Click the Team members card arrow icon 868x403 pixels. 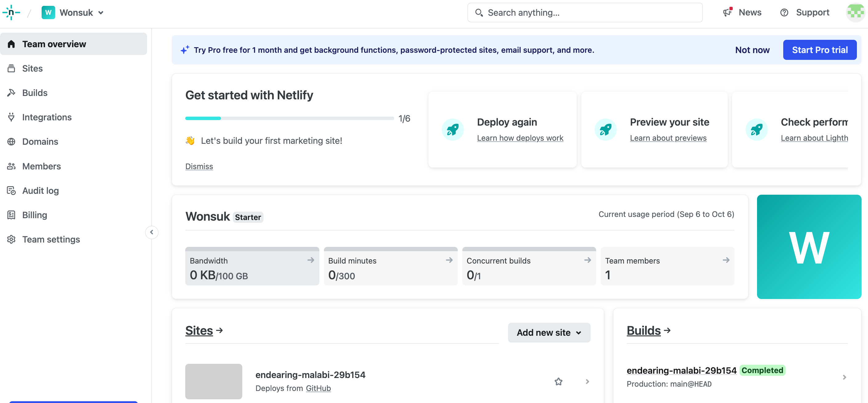(x=726, y=260)
